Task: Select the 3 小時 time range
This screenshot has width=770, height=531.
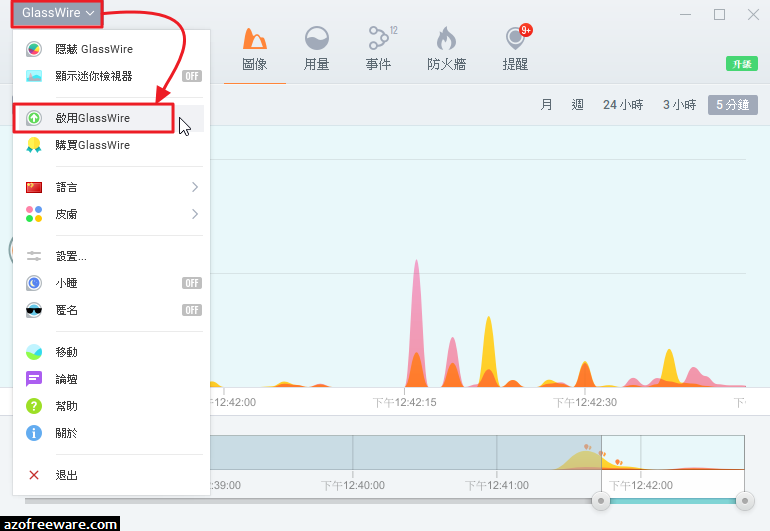Action: pos(680,105)
